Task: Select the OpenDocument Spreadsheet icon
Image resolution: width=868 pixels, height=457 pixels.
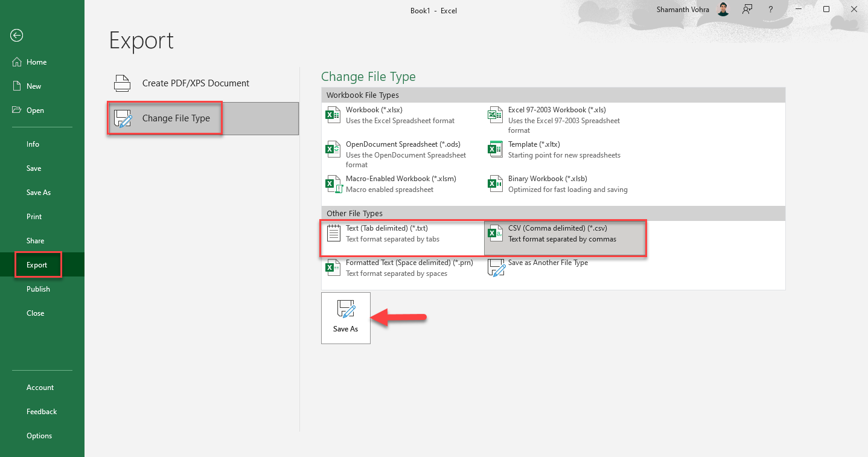Action: (333, 149)
